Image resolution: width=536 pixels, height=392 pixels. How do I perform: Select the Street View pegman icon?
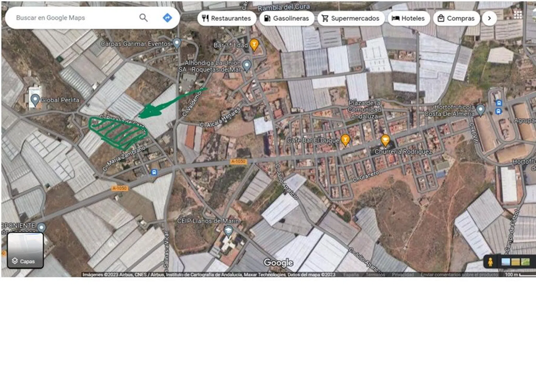(x=490, y=262)
